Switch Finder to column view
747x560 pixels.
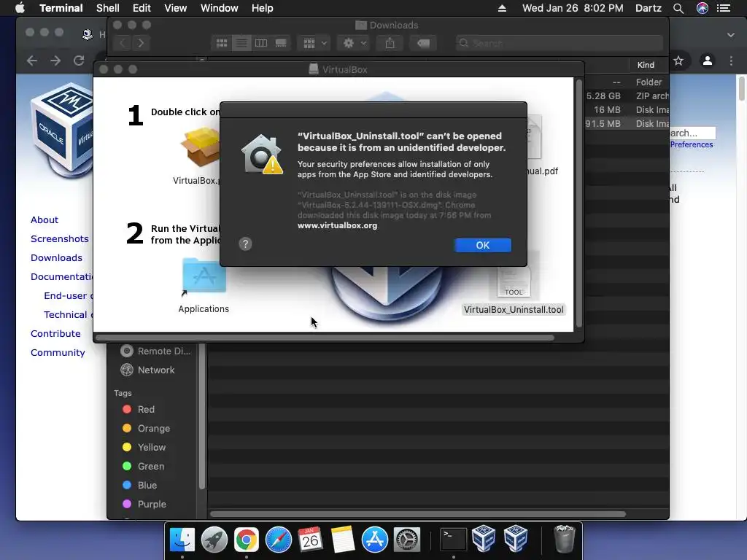coord(261,43)
